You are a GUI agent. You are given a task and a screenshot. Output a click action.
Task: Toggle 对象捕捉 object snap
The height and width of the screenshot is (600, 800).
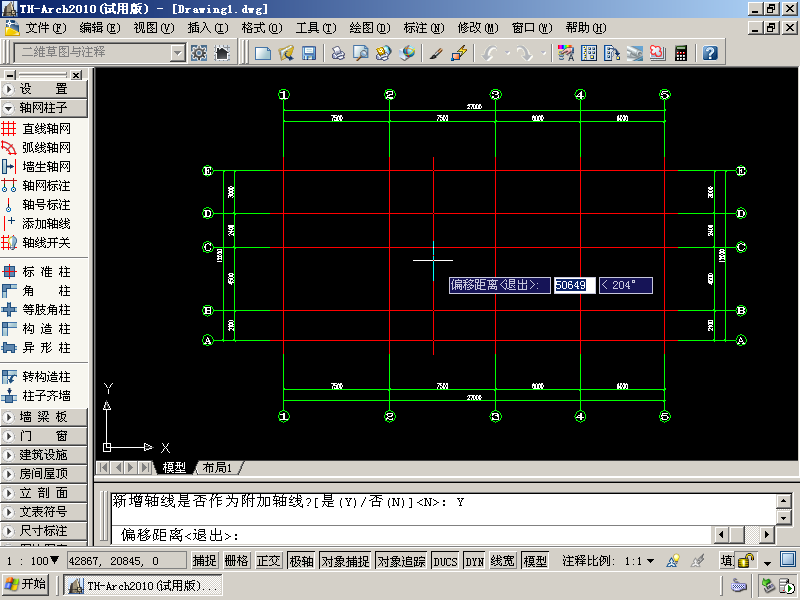tap(345, 561)
